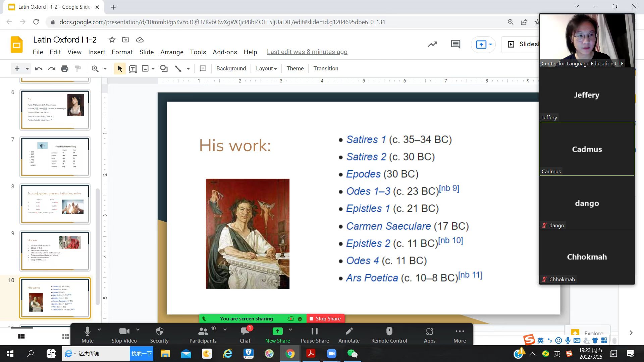Screen dimensions: 644x362
Task: Click the Background button
Action: click(x=231, y=69)
